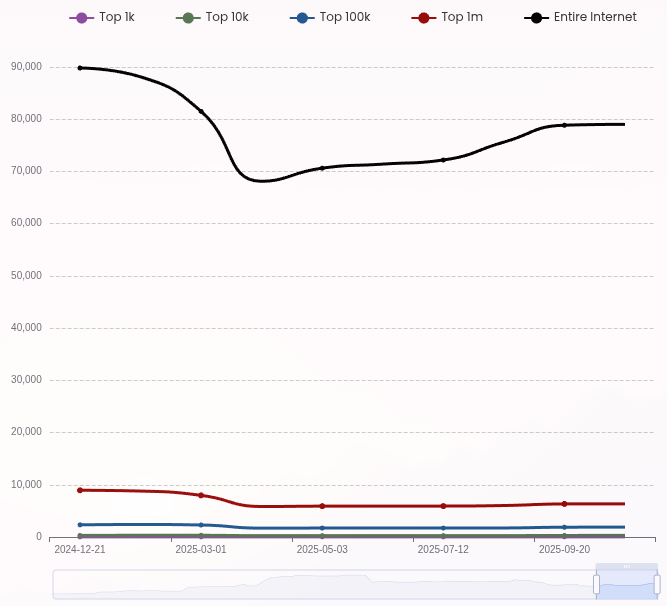Hide the Top 100k series in legend

[331, 18]
